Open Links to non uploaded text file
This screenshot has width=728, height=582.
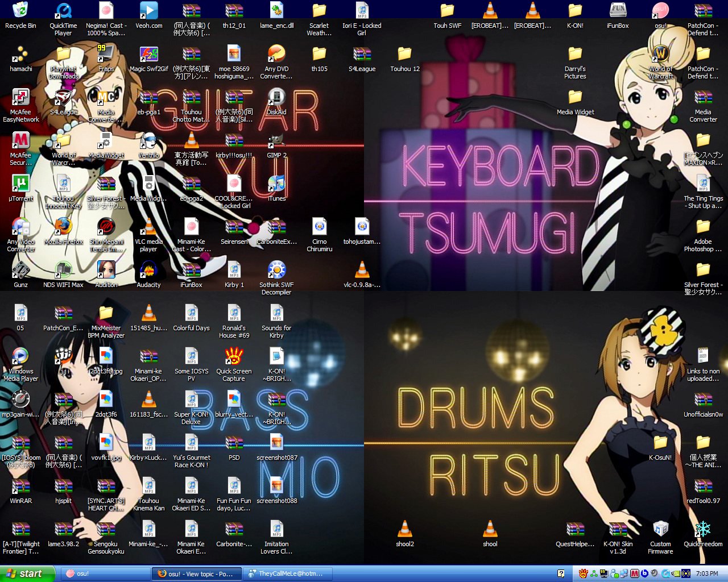point(703,365)
